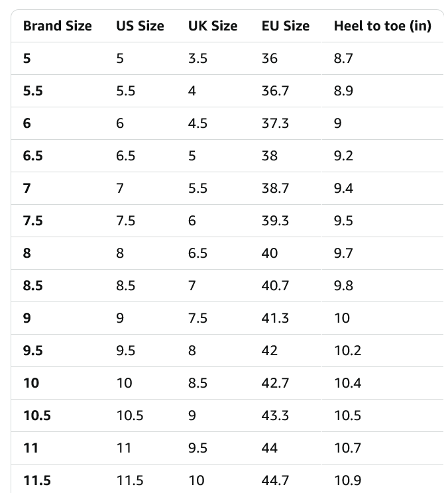
Task: Click the EU size 44 cell
Action: point(270,448)
